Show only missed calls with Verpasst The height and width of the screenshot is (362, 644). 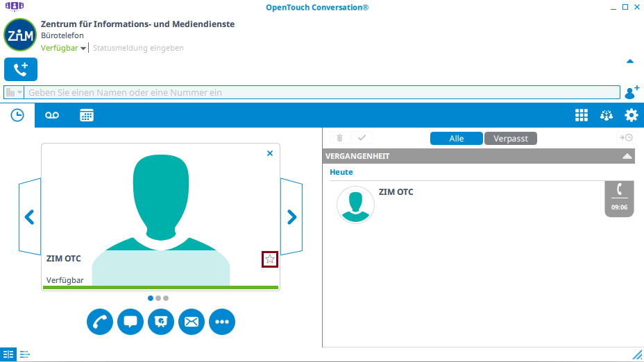tap(511, 139)
